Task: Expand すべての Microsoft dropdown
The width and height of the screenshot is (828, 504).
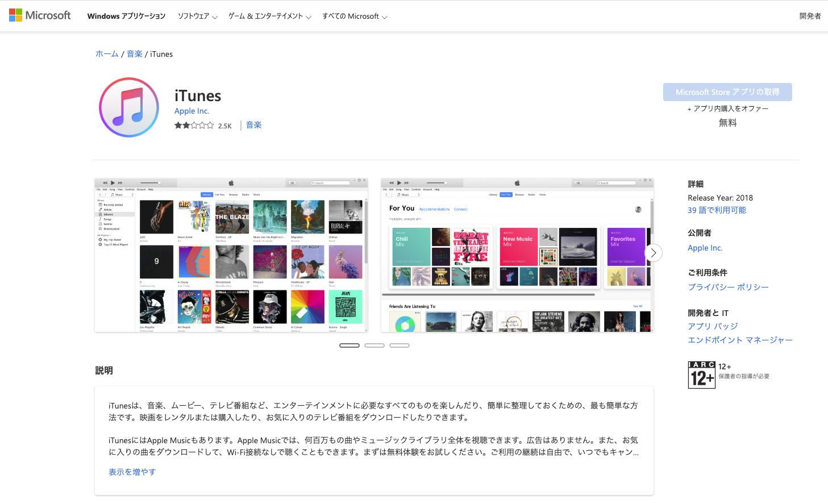Action: tap(355, 16)
